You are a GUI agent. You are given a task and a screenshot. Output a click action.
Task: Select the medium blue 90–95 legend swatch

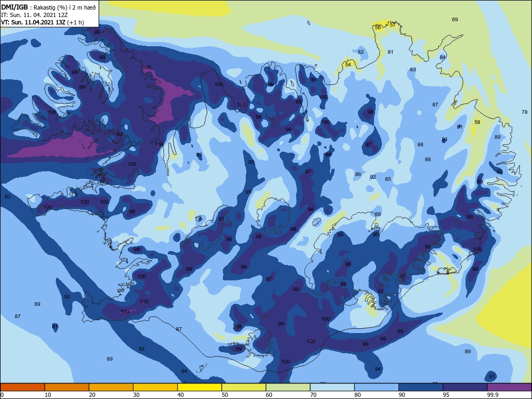pyautogui.click(x=421, y=387)
